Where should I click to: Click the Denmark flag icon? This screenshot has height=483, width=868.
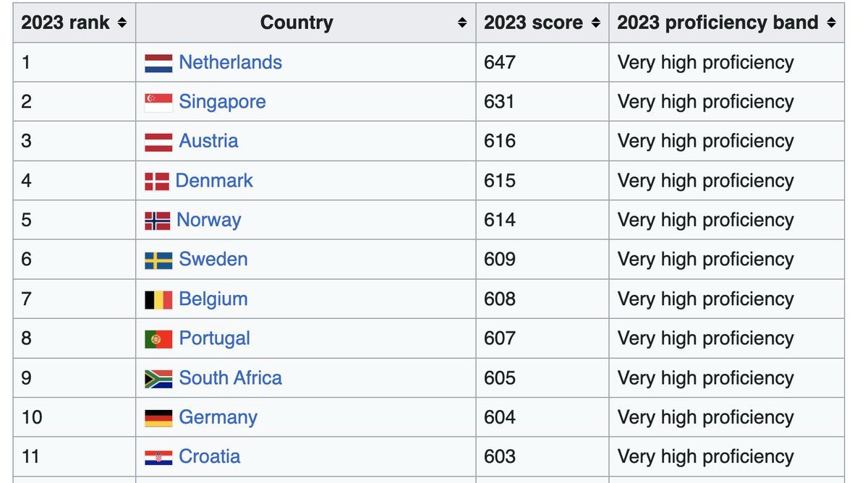pos(157,181)
